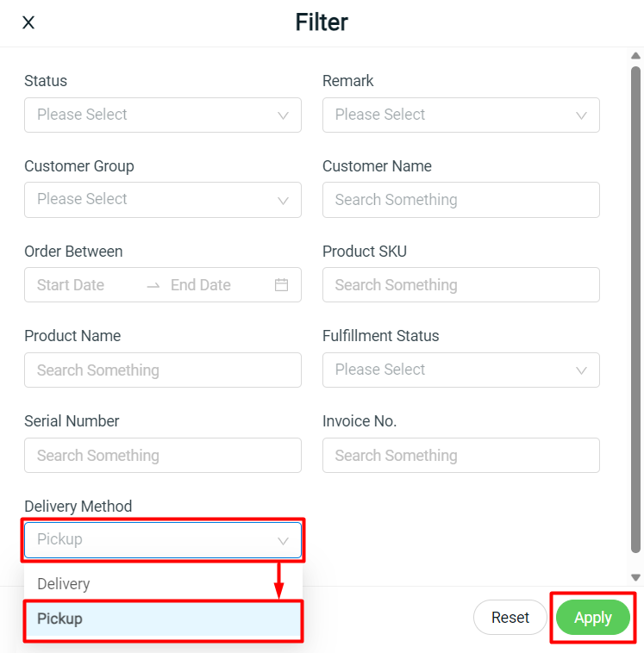Click the scrollbar down arrow

point(635,577)
